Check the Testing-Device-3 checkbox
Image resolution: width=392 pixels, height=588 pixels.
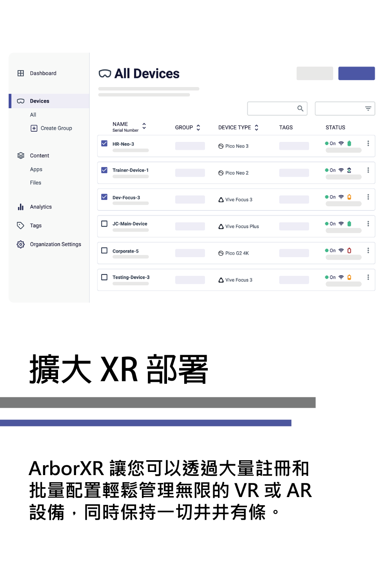click(104, 277)
